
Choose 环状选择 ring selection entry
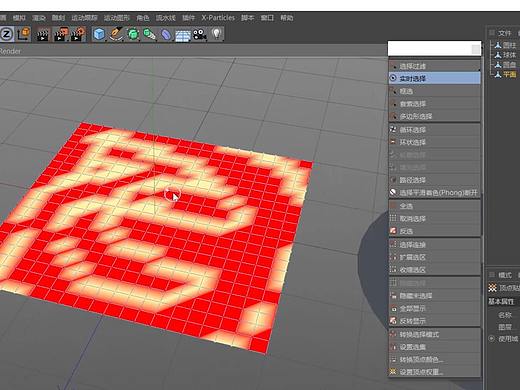(x=435, y=142)
